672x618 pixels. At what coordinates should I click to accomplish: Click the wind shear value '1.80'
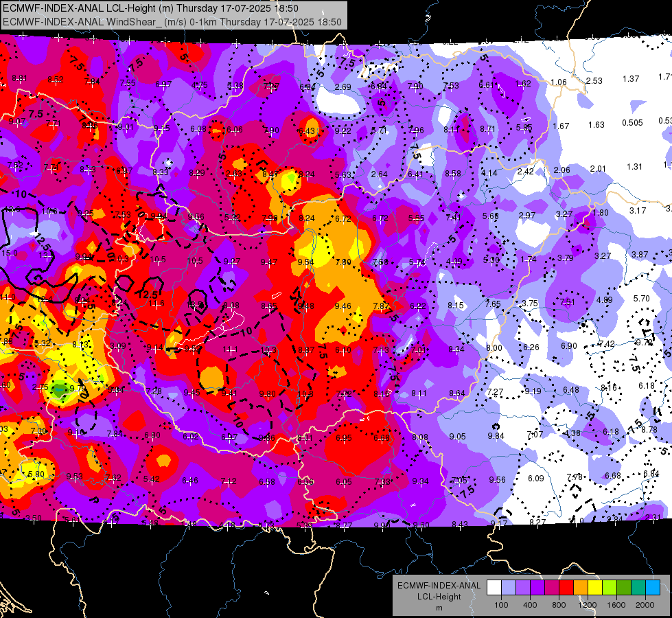[x=601, y=213]
